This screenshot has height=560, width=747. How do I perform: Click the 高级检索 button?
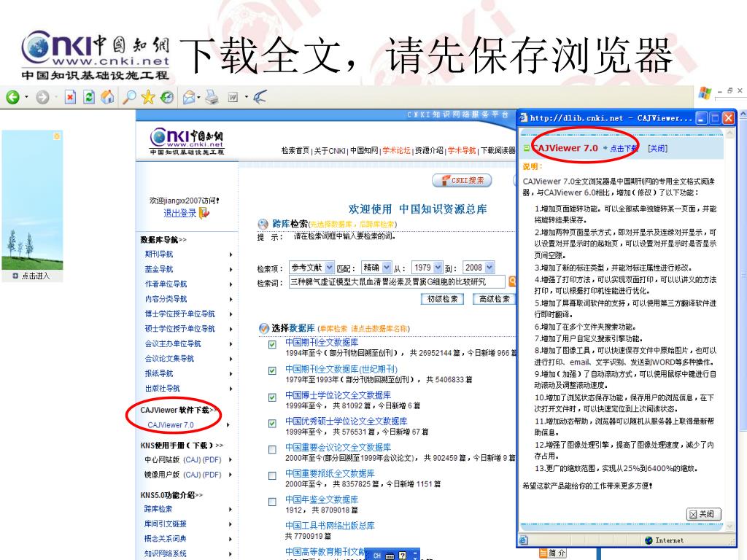tap(494, 299)
